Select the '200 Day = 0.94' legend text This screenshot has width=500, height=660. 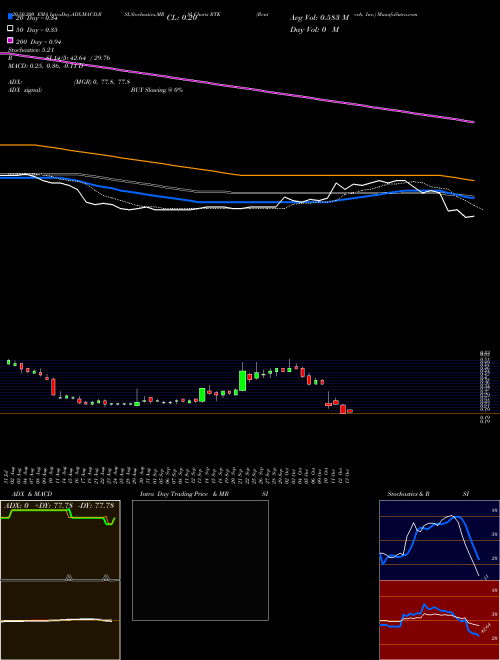39,42
